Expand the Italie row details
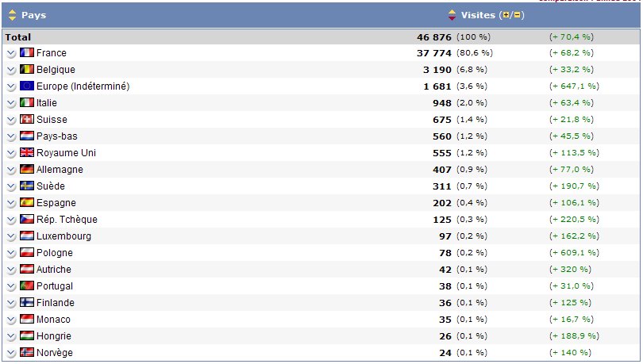The height and width of the screenshot is (364, 643). point(11,103)
